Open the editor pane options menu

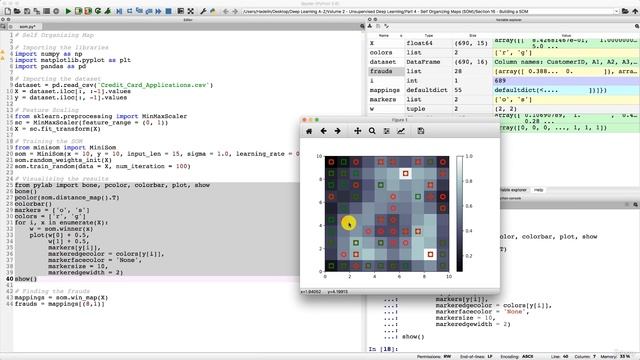[x=362, y=26]
